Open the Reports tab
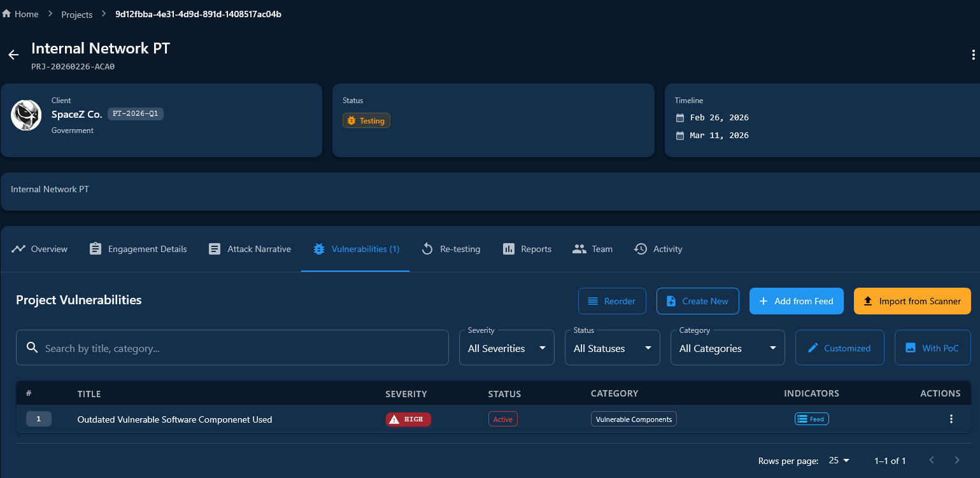980x478 pixels. [x=527, y=249]
